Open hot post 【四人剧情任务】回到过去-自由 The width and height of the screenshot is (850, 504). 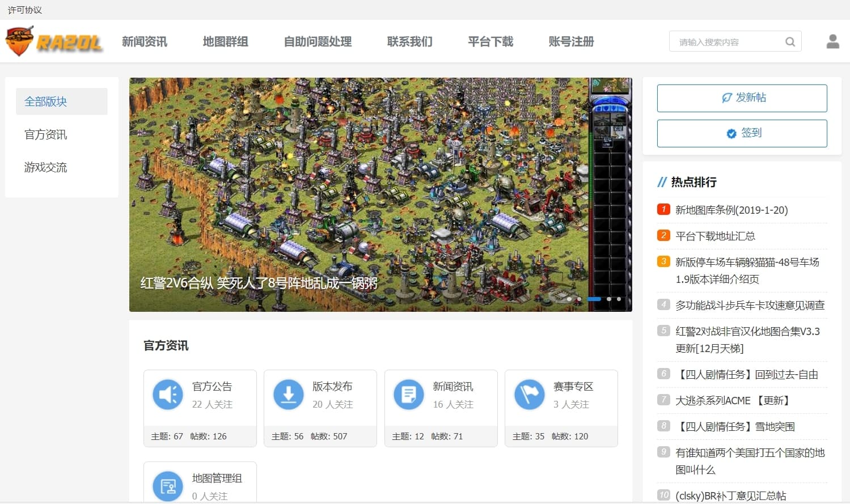tap(747, 375)
